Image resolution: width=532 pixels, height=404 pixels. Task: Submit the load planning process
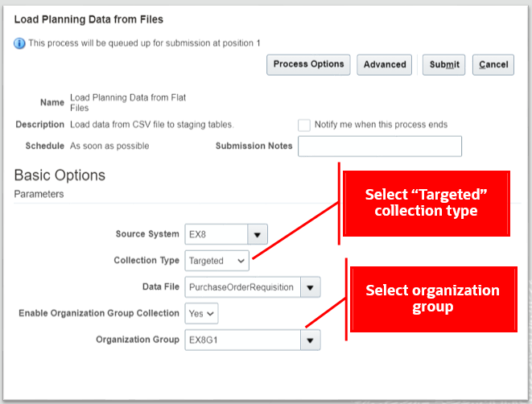444,65
